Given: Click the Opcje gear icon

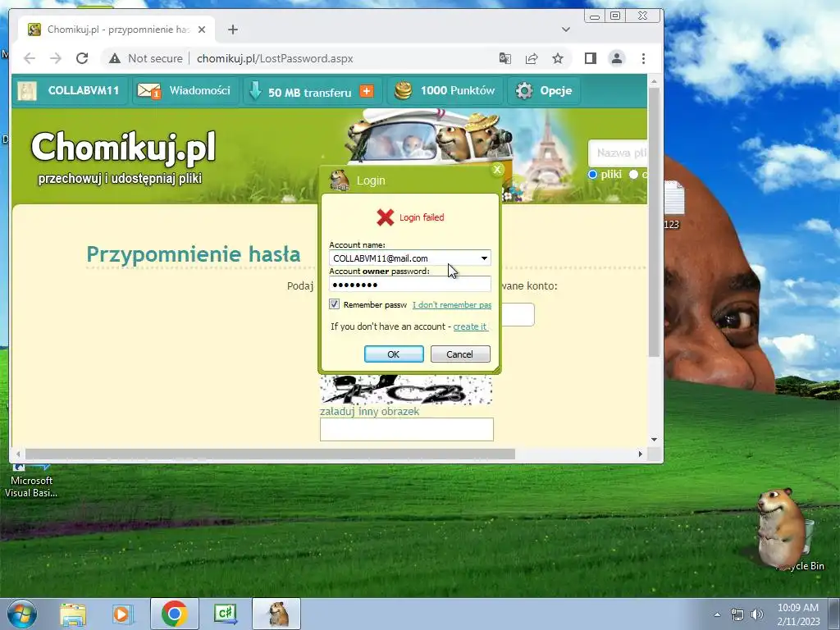Looking at the screenshot, I should pyautogui.click(x=524, y=90).
